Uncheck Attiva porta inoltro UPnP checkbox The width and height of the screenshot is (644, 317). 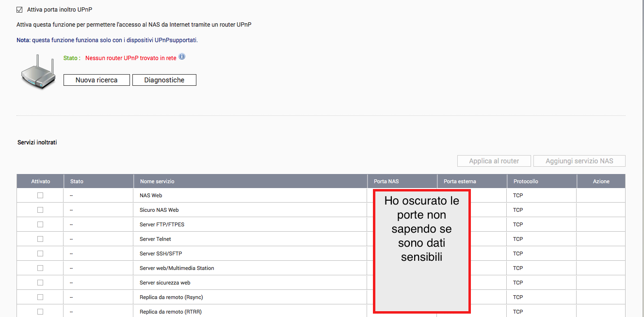[x=20, y=10]
